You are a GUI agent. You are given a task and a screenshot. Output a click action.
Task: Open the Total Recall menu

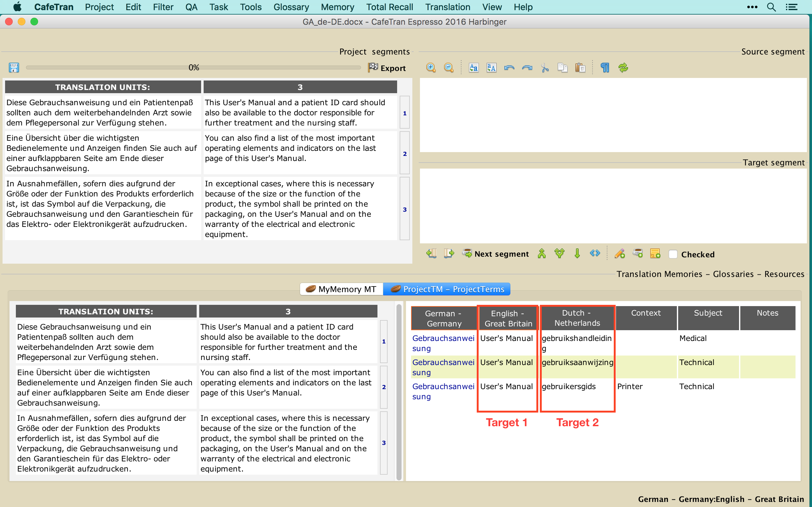389,7
